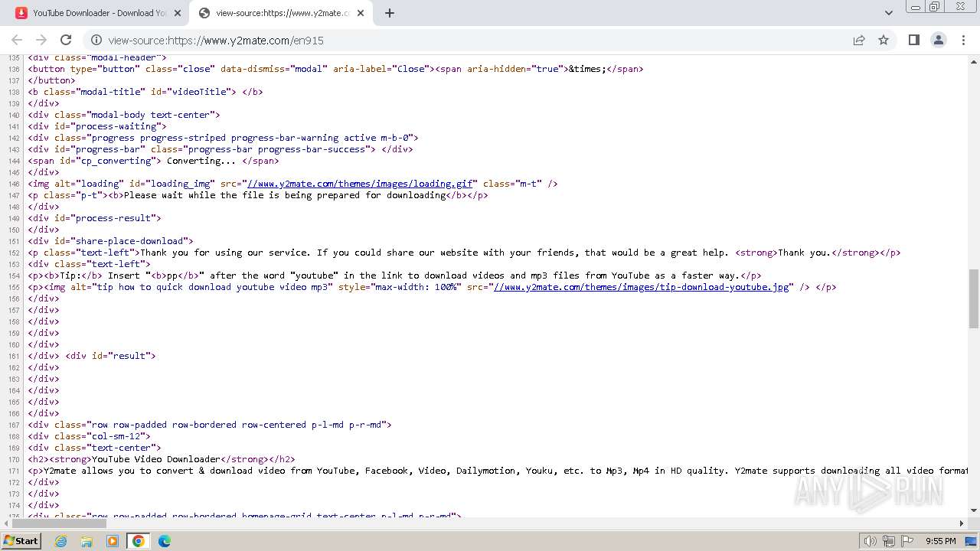
Task: Share this page via address bar icon
Action: [859, 40]
